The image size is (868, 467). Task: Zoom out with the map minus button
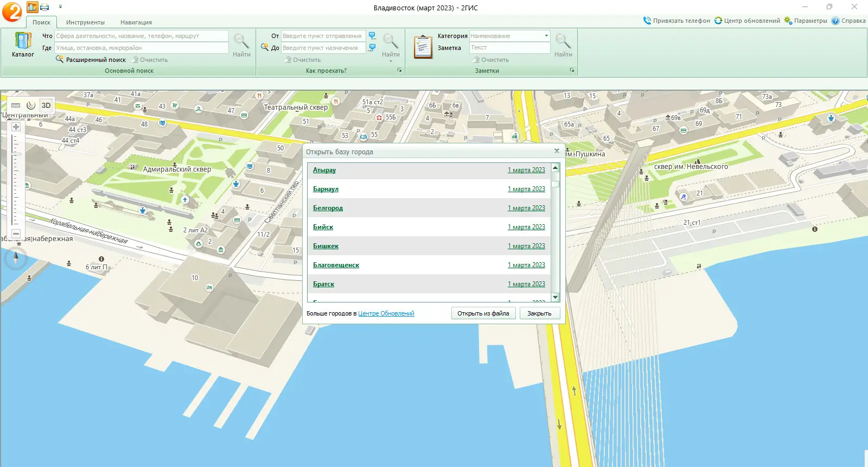tap(16, 233)
